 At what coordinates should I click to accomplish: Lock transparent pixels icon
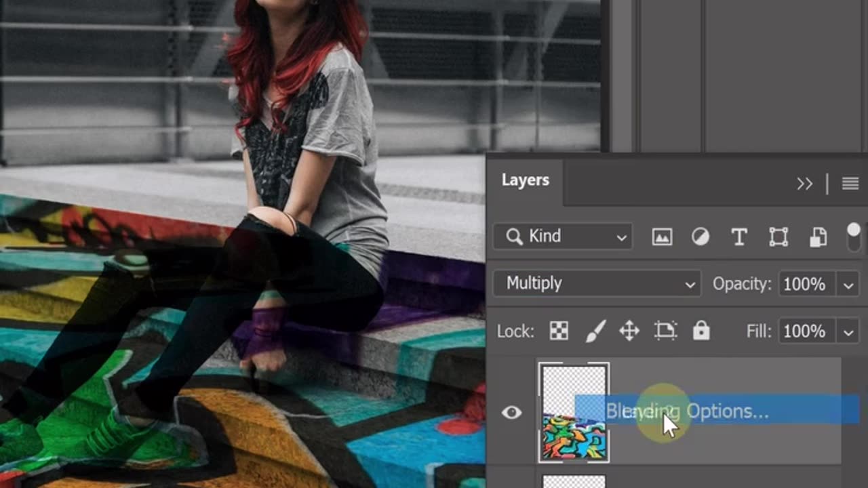[x=559, y=331]
